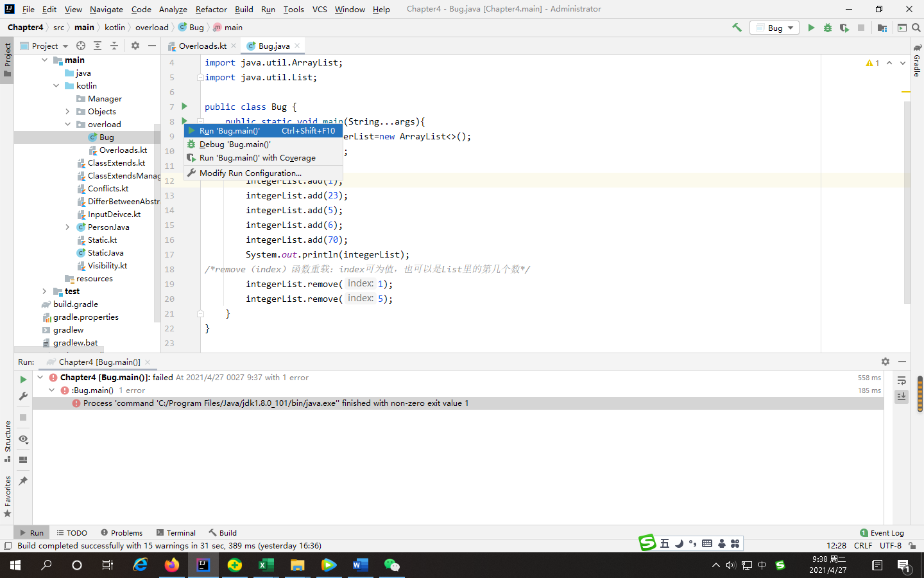Click the green Build Project hammer icon

737,28
